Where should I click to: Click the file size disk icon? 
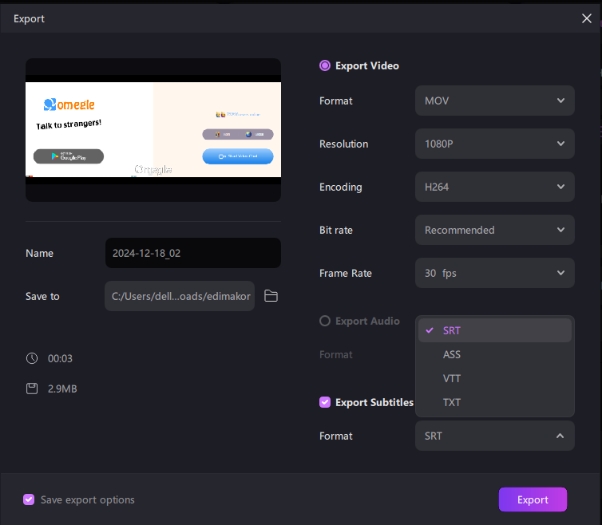tap(32, 387)
